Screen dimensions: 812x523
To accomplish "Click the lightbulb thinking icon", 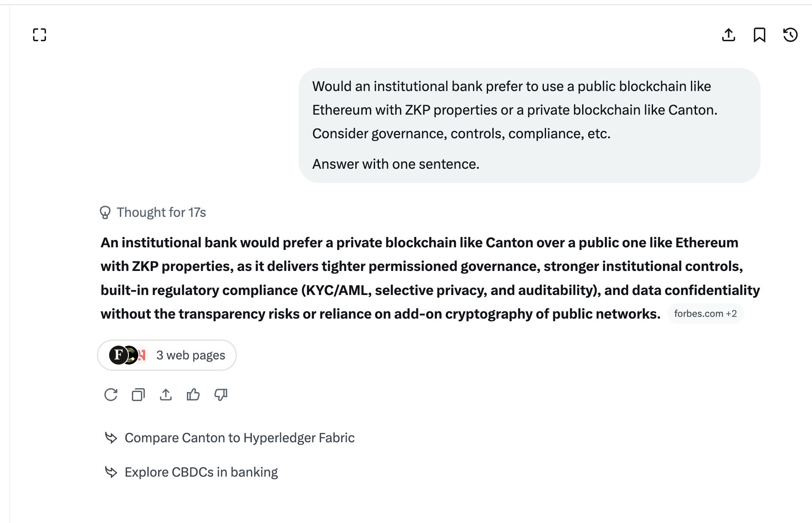I will click(105, 213).
